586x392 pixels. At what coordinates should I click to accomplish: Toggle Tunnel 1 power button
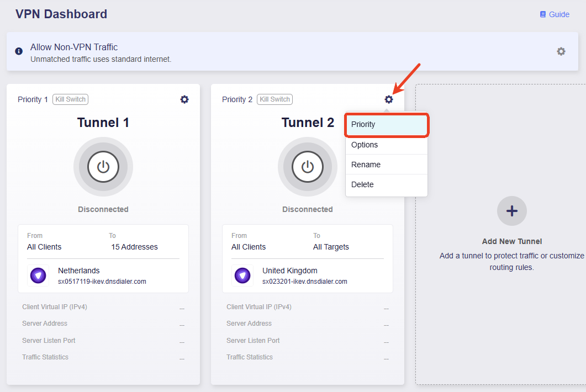coord(103,167)
